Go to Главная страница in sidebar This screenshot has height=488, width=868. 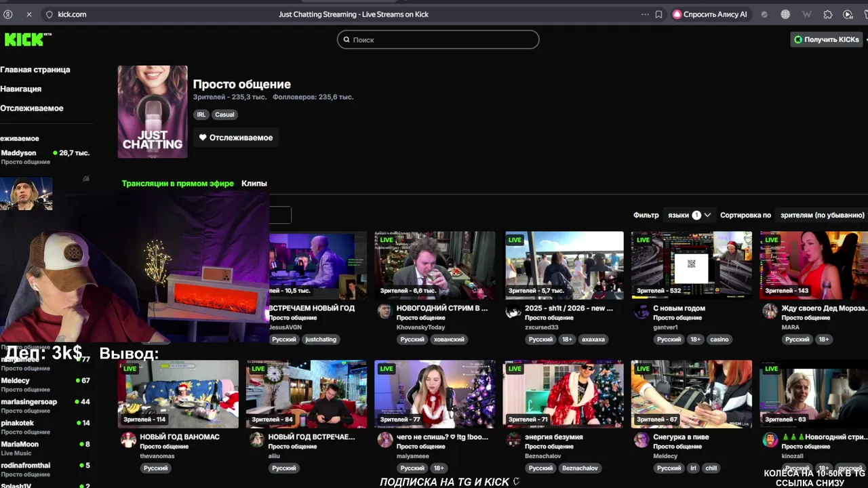[35, 70]
